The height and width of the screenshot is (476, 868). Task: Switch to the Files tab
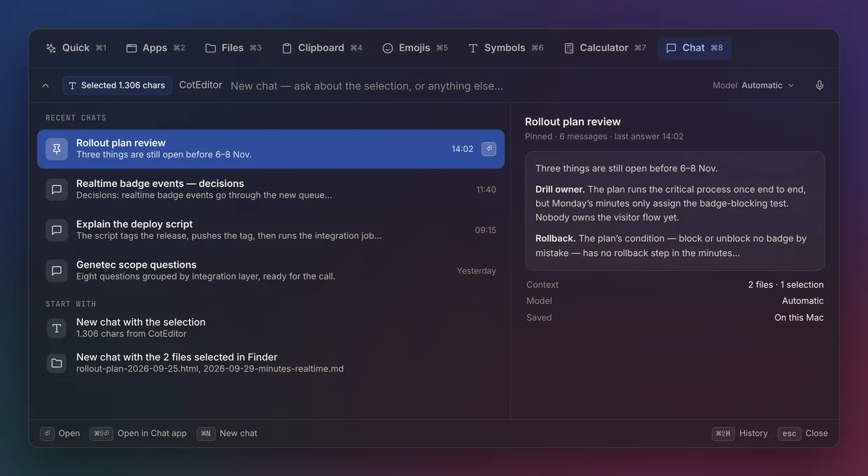(x=233, y=48)
